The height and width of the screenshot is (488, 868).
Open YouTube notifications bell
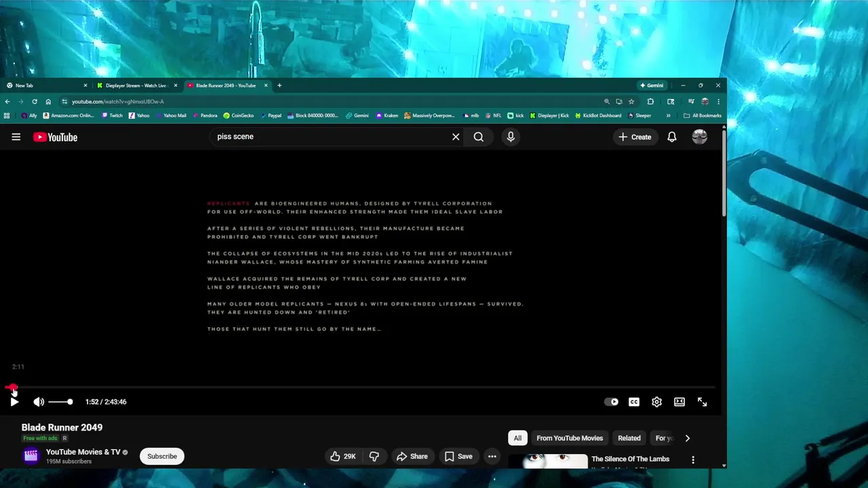(x=672, y=137)
